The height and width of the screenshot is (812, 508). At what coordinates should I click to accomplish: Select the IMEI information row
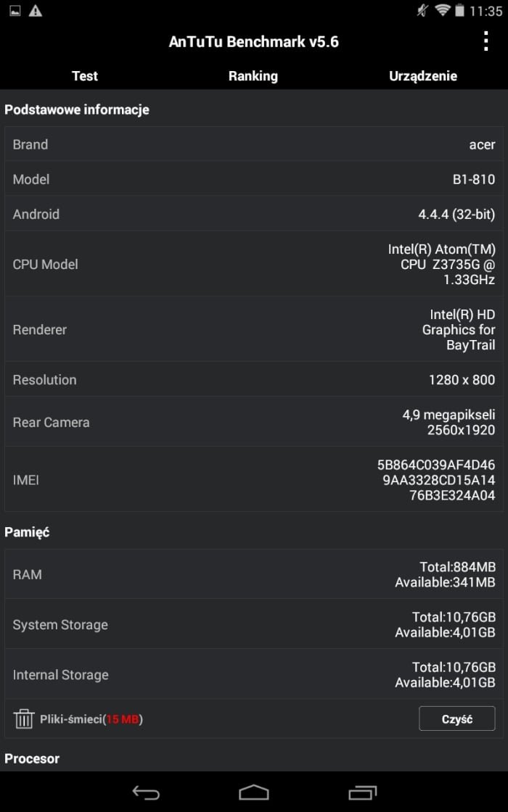coord(254,479)
